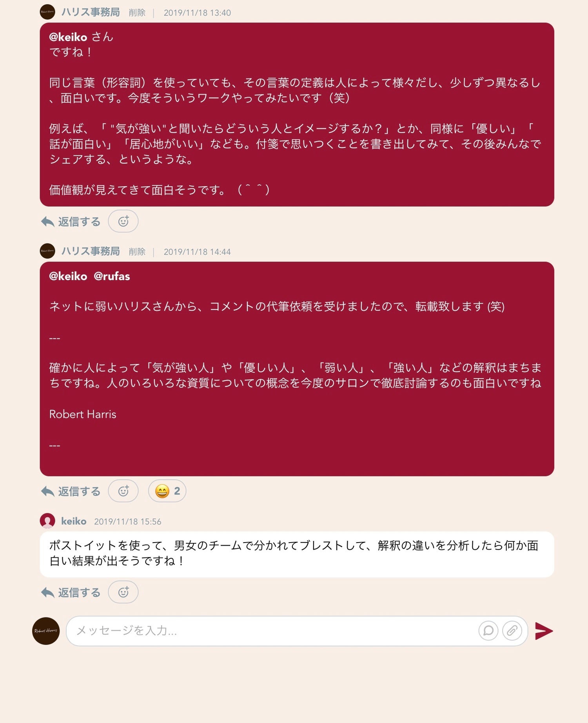Click the paperclip attachment icon
This screenshot has width=588, height=723.
click(x=512, y=631)
